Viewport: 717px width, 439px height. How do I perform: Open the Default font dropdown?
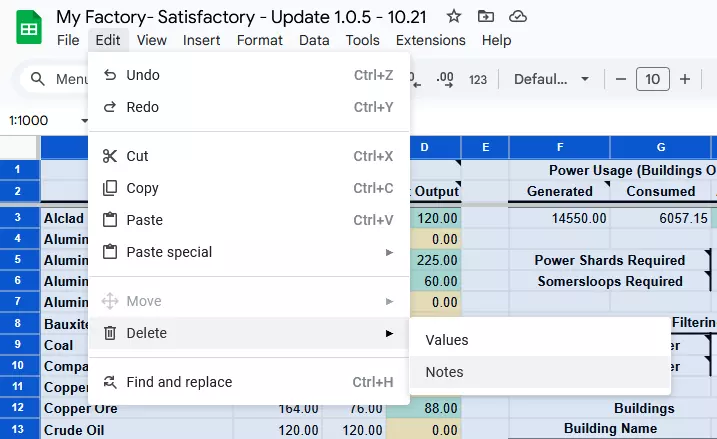[x=548, y=79]
